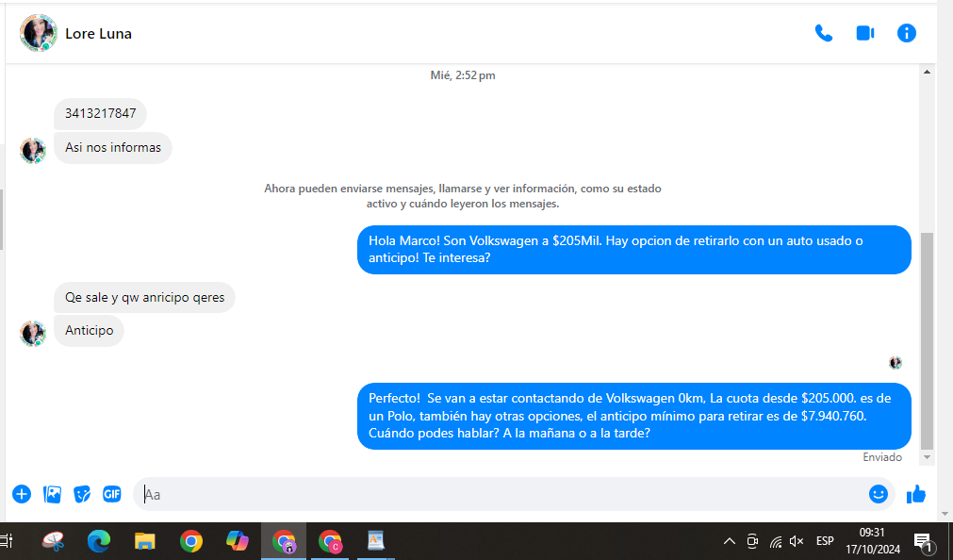Click the chat's vertical scrollbar thumb
953x560 pixels.
(x=927, y=340)
